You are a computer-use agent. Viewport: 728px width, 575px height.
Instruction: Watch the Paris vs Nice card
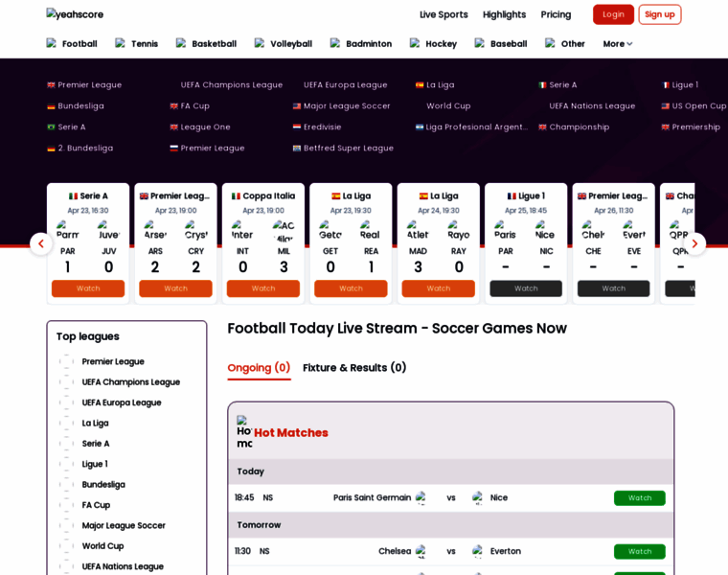(526, 288)
